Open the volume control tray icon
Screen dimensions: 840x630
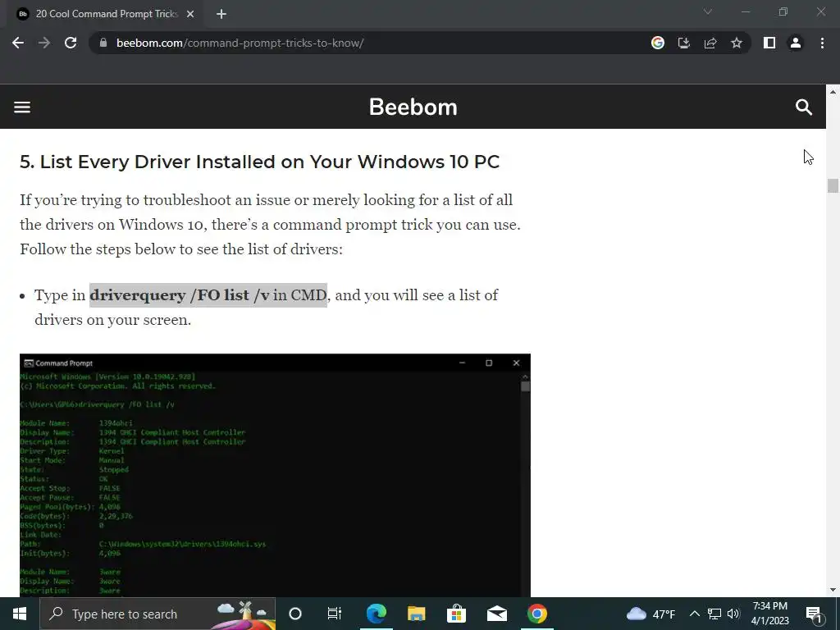tap(733, 614)
